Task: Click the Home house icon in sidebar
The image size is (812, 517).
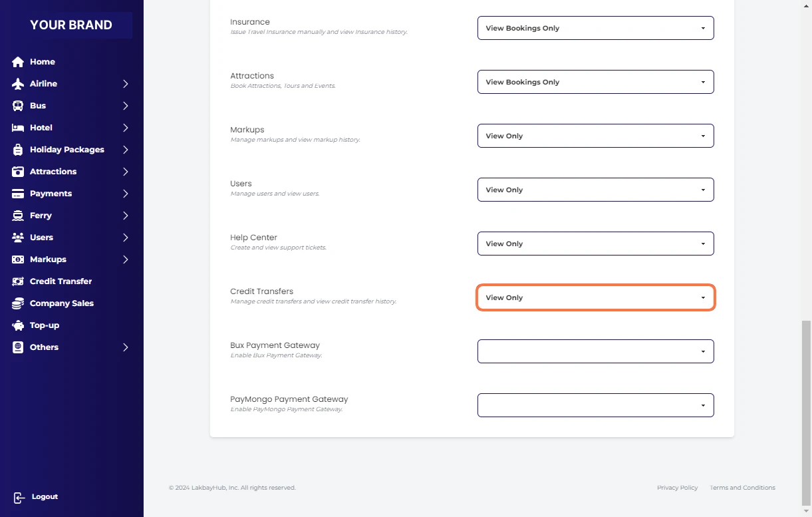Action: [x=18, y=62]
